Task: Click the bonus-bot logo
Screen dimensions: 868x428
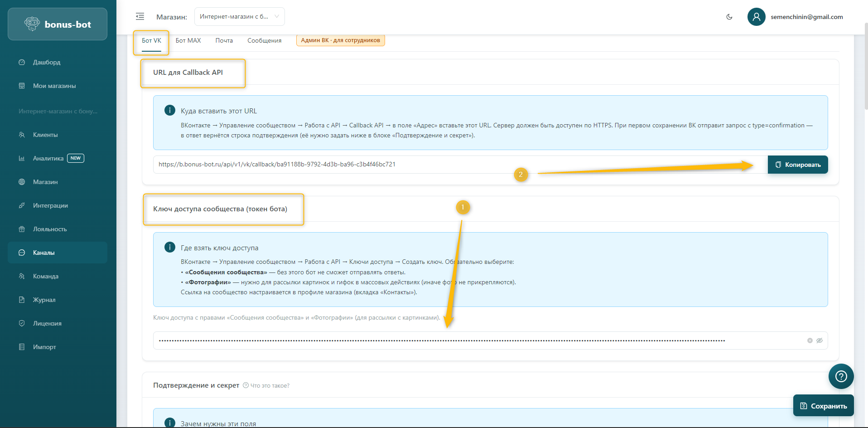Action: point(58,24)
